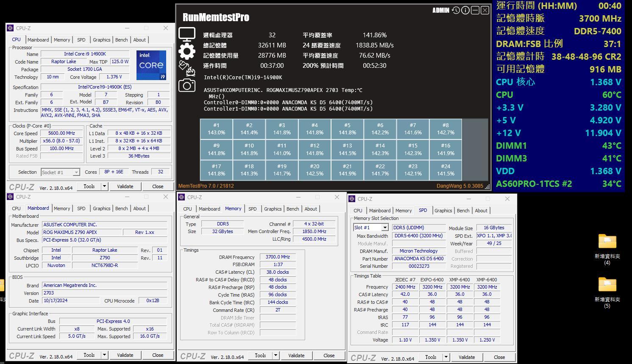Image resolution: width=632 pixels, height=364 pixels.
Task: Select the 新增資料夾 (5) desktop folder
Action: click(607, 285)
